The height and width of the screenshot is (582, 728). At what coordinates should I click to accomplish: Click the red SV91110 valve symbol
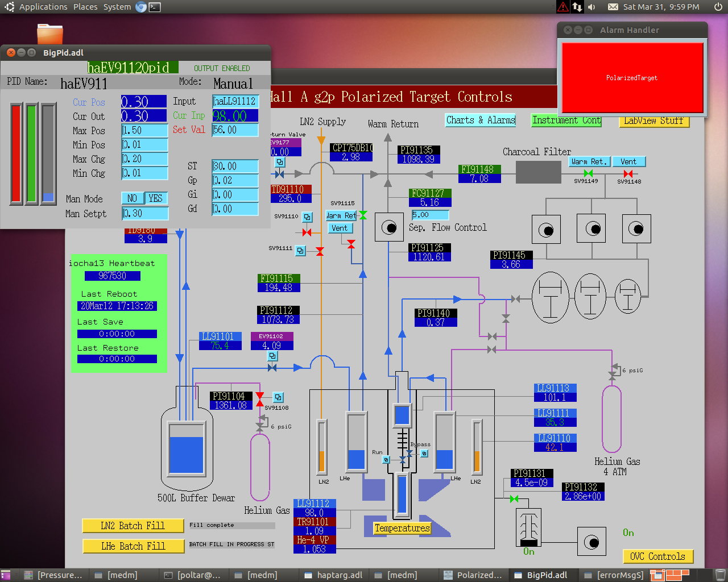pos(307,232)
